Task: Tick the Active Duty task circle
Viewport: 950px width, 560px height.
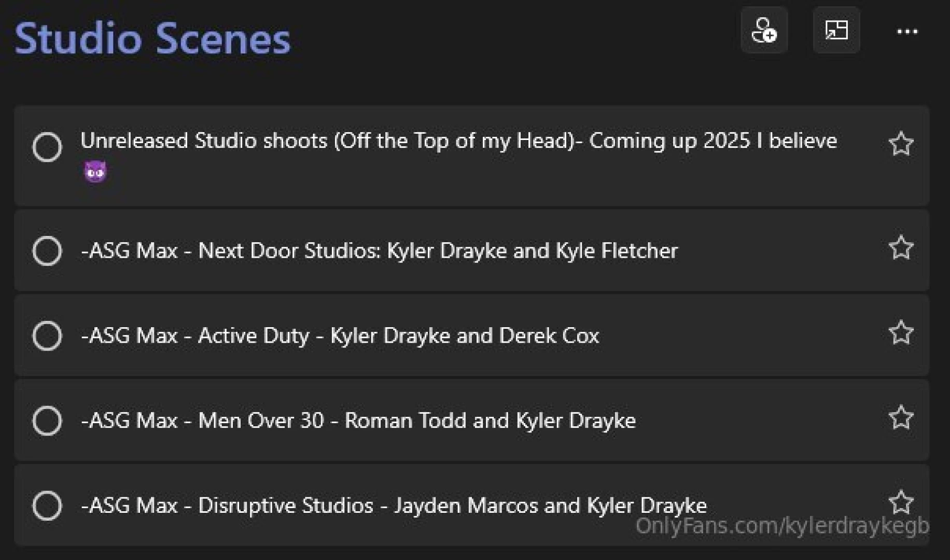Action: [x=47, y=335]
